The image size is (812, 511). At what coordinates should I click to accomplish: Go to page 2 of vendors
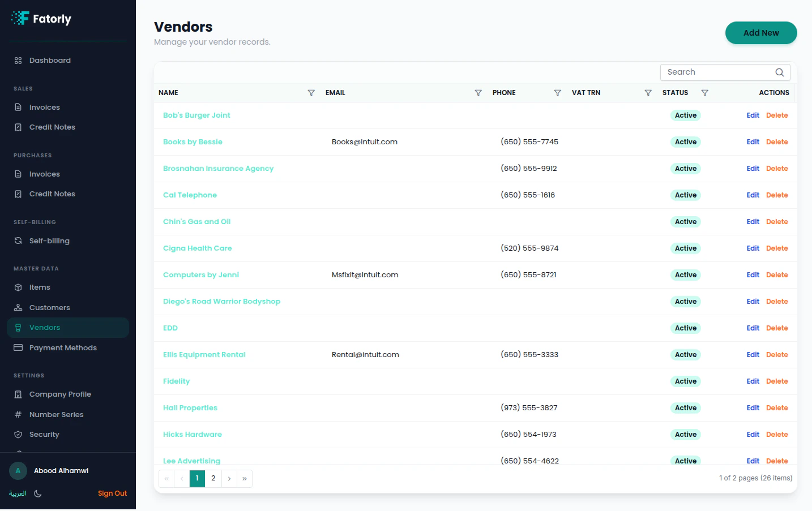click(213, 479)
